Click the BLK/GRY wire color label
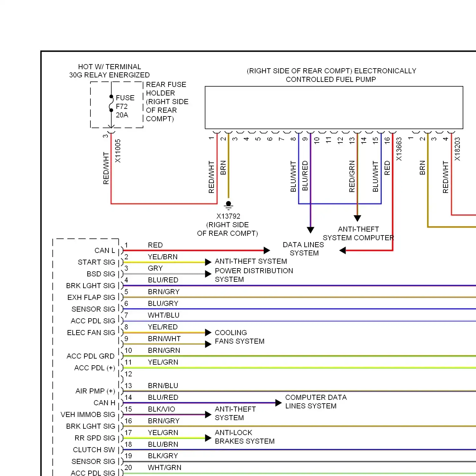 coord(163,456)
